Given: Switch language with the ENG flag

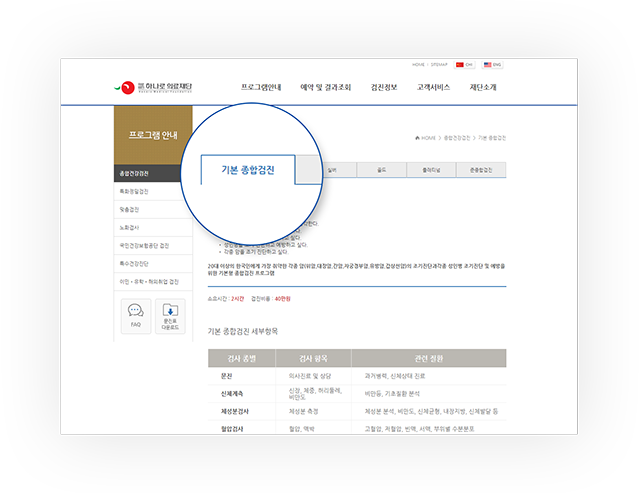Looking at the screenshot, I should click(492, 64).
